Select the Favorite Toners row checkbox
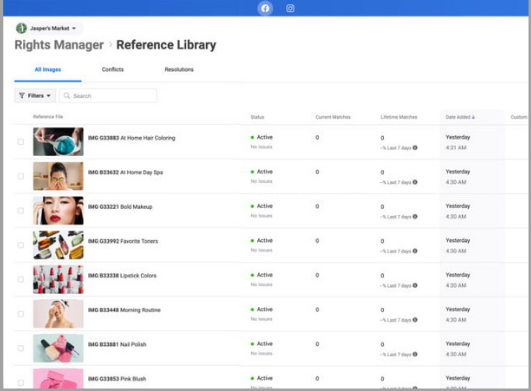 coord(21,245)
